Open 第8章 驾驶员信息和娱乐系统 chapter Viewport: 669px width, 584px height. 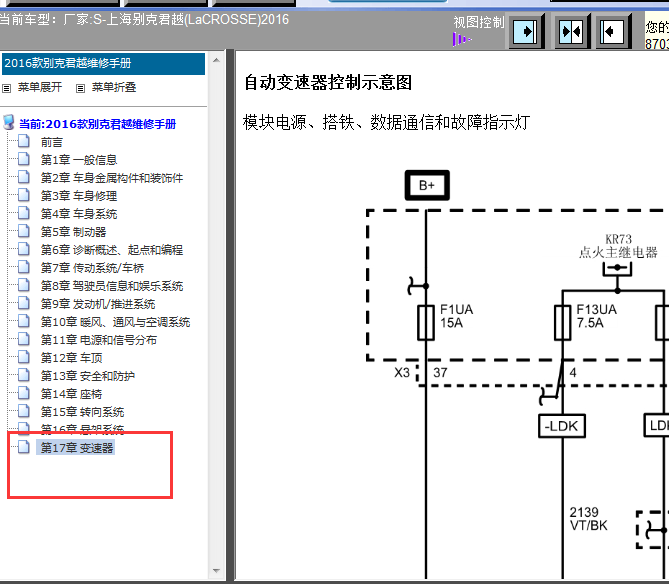[112, 286]
